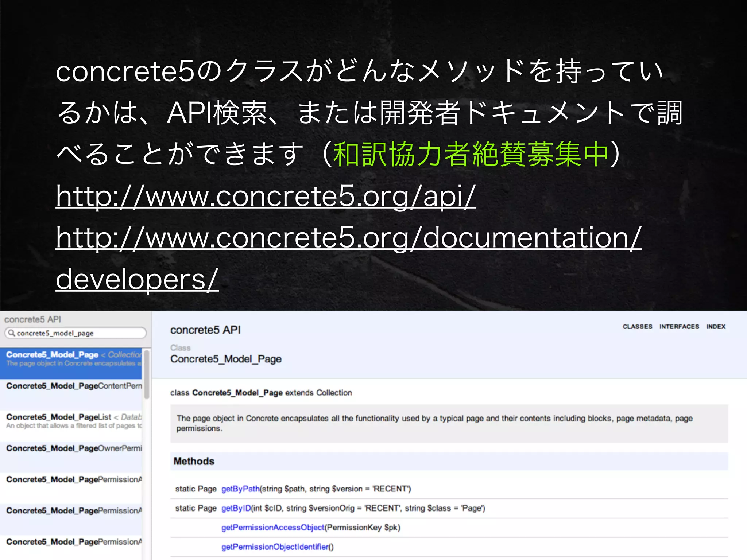Image resolution: width=747 pixels, height=560 pixels.
Task: Open the INTERFACES menu
Action: tap(679, 327)
